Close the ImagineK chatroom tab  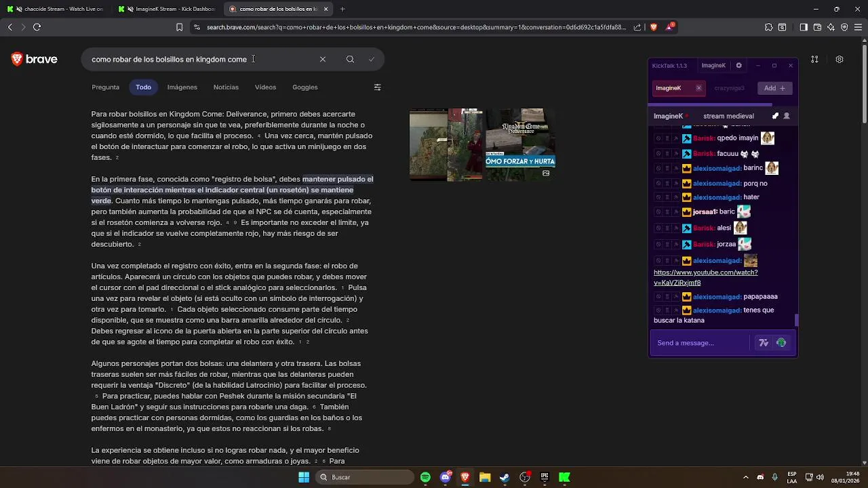[x=698, y=88]
